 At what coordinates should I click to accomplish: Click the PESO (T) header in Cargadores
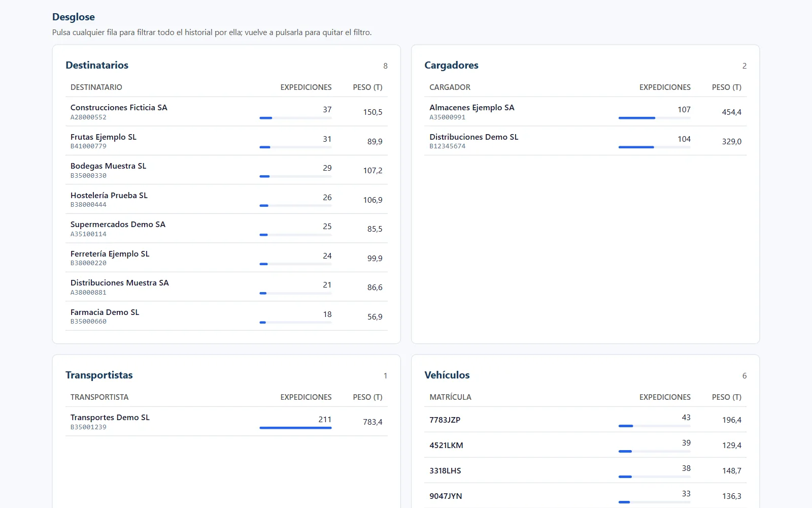coord(726,87)
